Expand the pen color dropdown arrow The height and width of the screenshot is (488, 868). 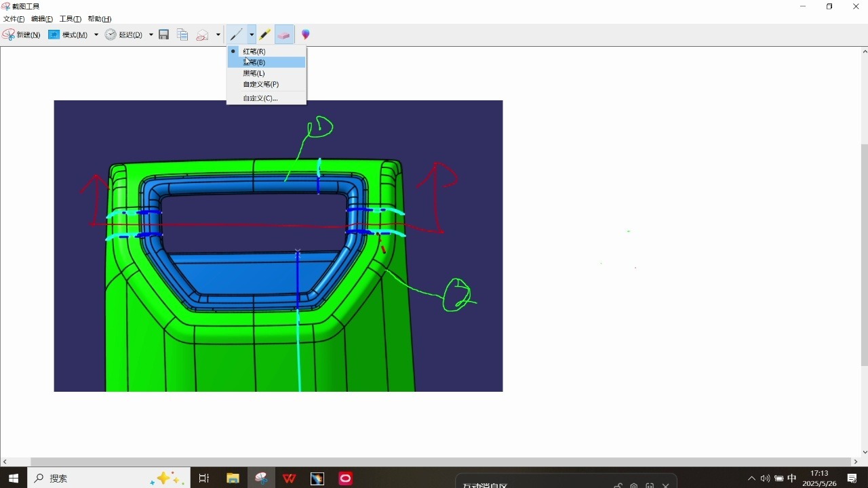252,35
